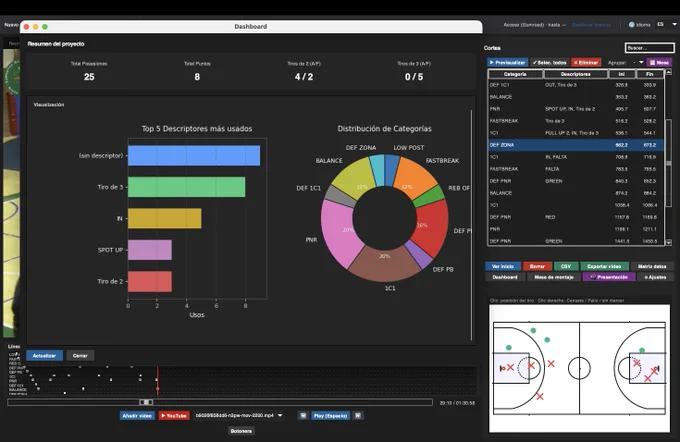Click the pink PNR donut slice
This screenshot has width=680, height=442.
[340, 232]
